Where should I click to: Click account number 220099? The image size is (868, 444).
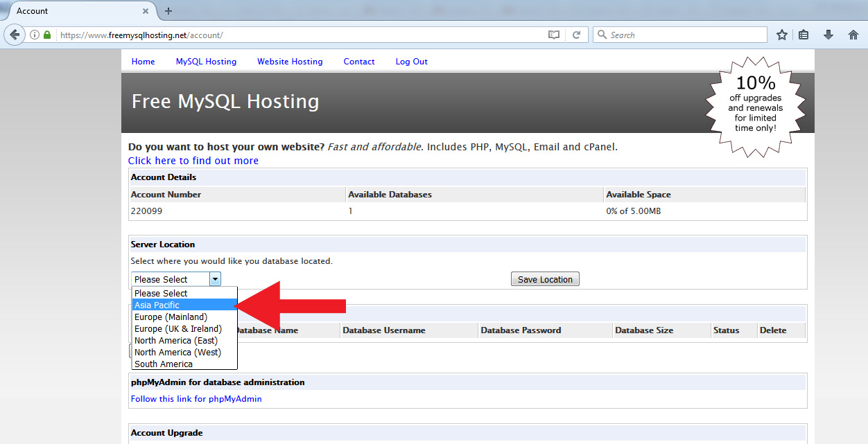tap(146, 211)
